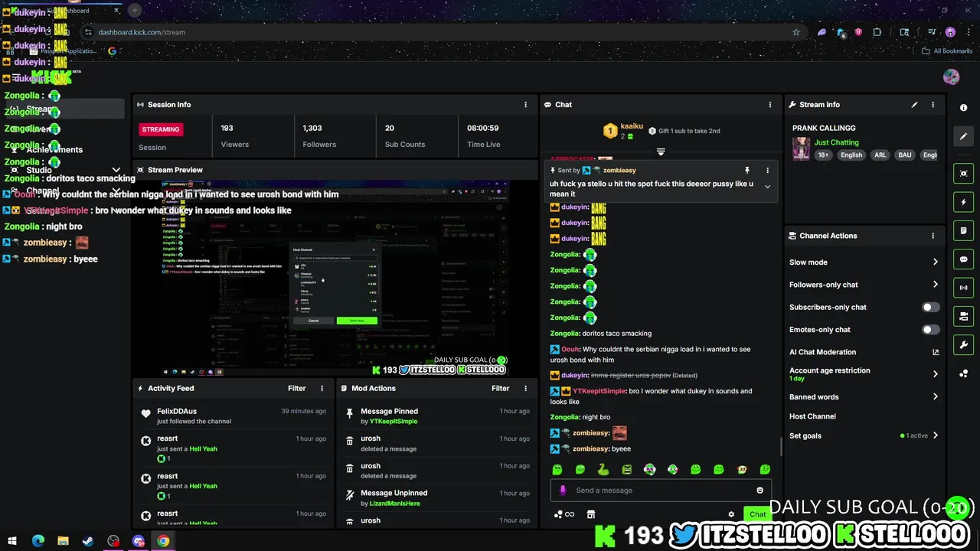Open Steam from taskbar
Viewport: 980px width, 551px height.
tap(88, 541)
